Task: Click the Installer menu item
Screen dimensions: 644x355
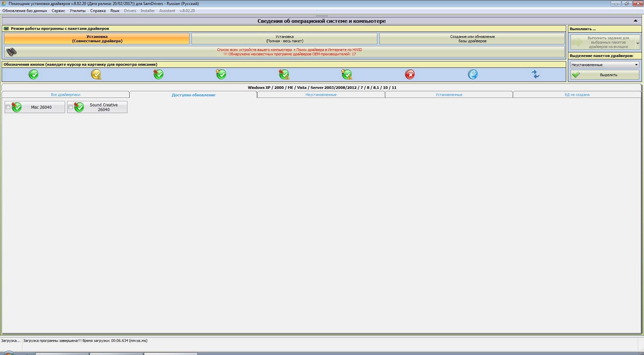Action: [x=148, y=11]
